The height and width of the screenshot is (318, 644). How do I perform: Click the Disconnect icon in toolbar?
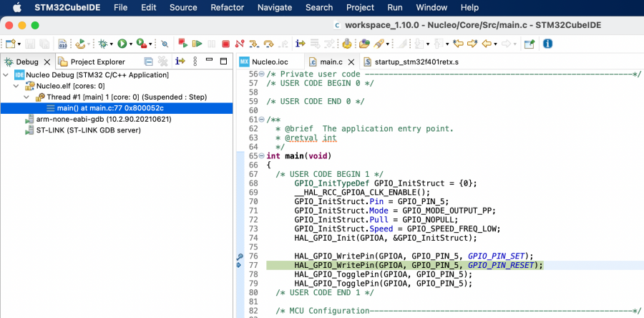tap(240, 44)
